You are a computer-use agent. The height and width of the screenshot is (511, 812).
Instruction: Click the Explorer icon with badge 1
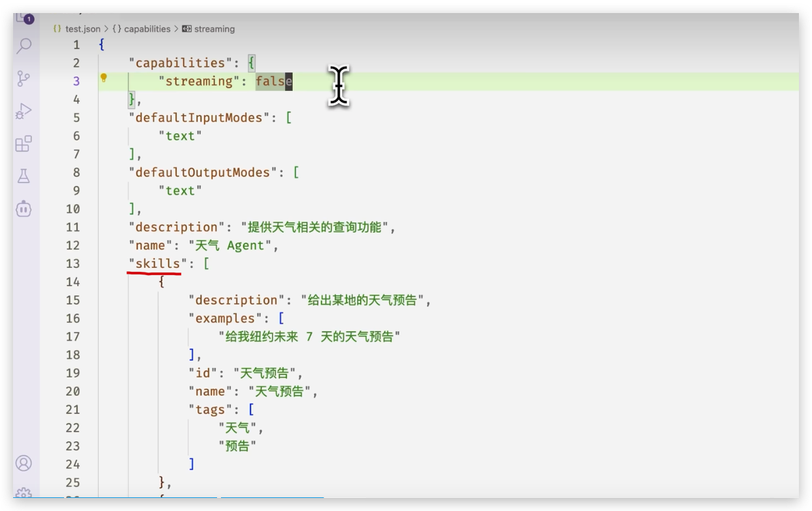[x=24, y=18]
